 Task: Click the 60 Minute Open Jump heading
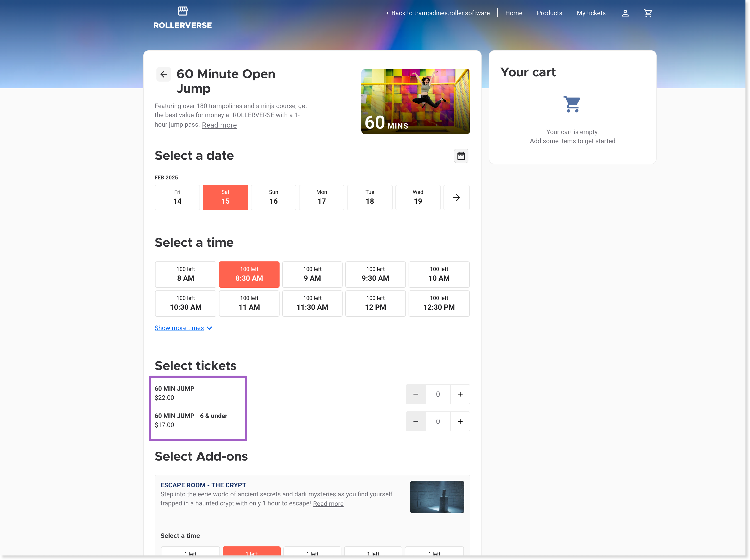point(226,81)
